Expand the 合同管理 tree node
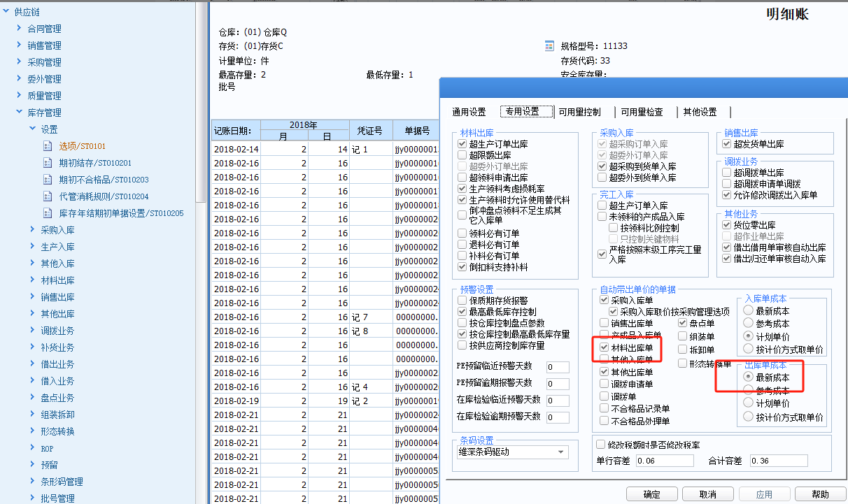 pyautogui.click(x=19, y=29)
